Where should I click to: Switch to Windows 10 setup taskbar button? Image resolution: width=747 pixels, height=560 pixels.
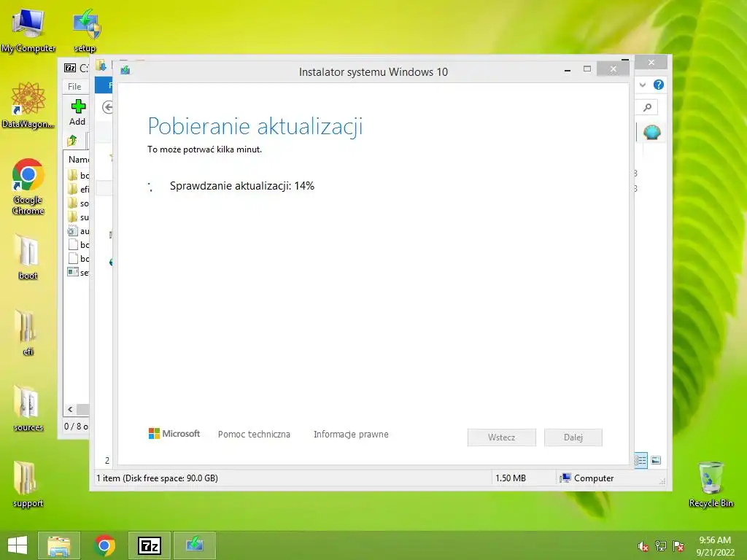point(194,545)
